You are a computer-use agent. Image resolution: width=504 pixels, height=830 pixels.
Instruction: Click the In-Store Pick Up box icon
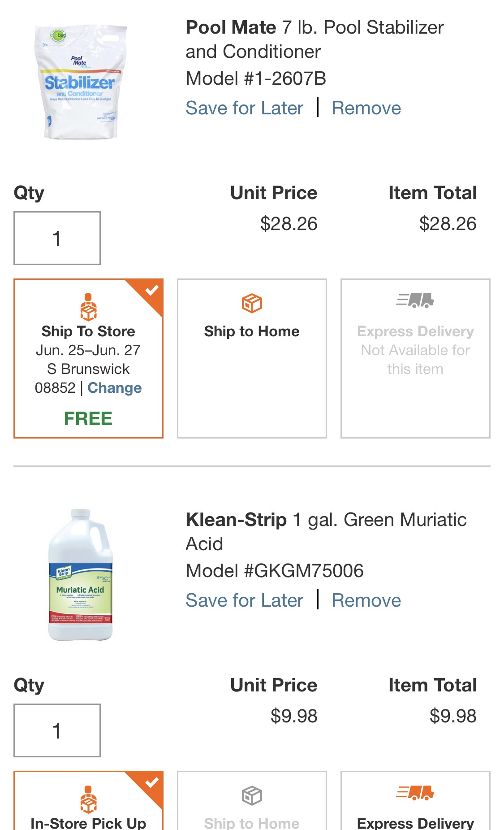coord(88,800)
